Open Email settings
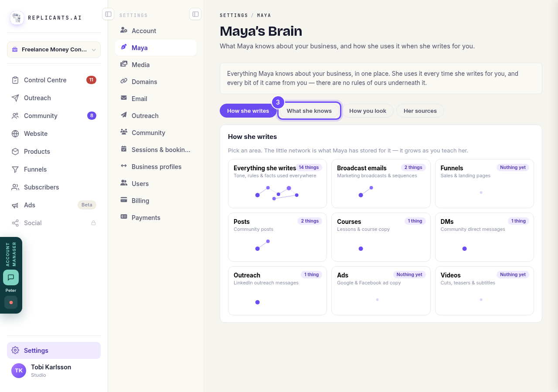The image size is (558, 392). pos(156,99)
